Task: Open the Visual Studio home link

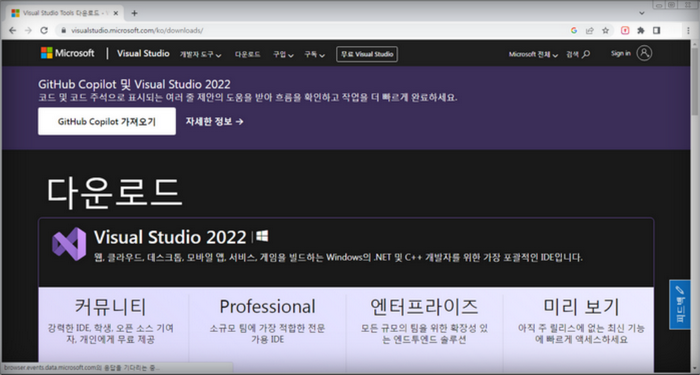Action: (143, 54)
